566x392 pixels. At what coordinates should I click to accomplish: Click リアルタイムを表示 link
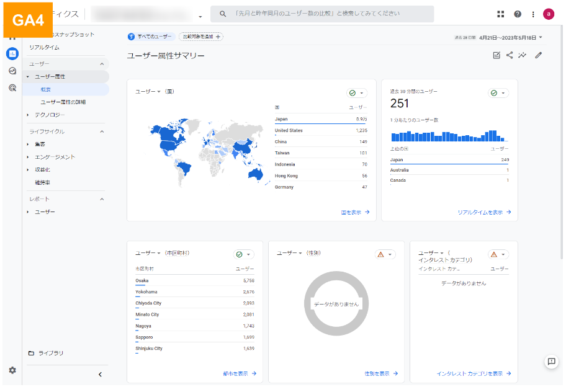coord(484,212)
